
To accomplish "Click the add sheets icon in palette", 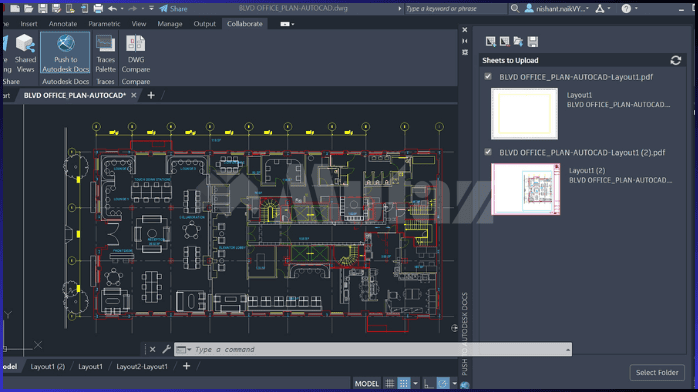I will coord(490,41).
